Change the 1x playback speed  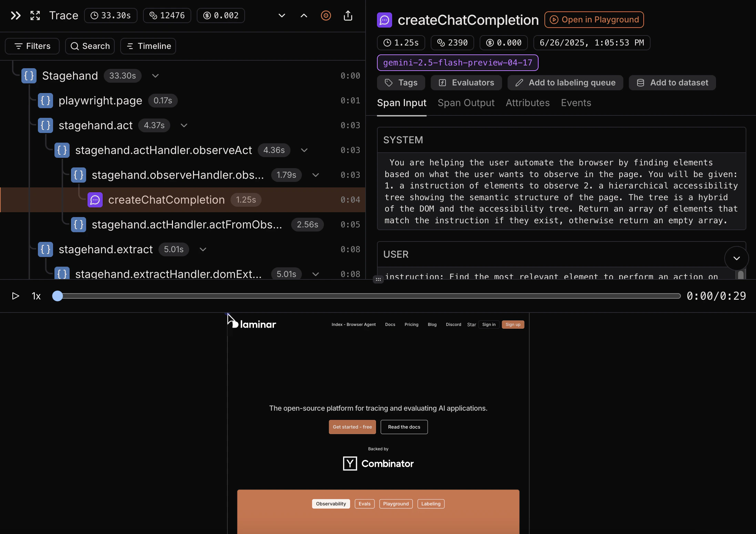[36, 296]
